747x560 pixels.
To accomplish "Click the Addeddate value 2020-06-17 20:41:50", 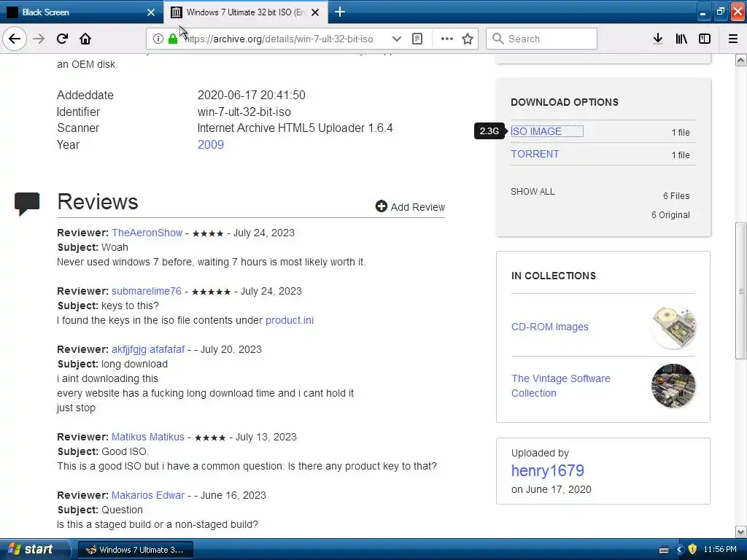I will (x=251, y=96).
